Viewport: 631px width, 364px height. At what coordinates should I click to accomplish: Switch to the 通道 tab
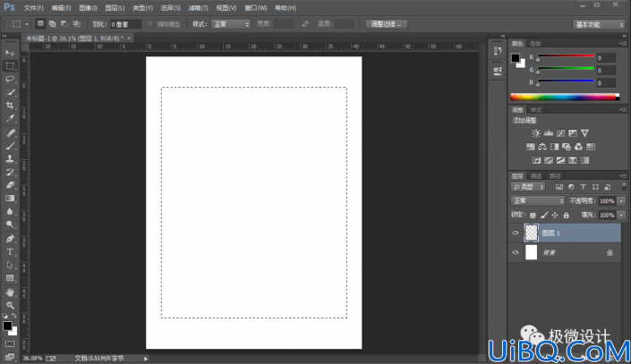(x=536, y=176)
